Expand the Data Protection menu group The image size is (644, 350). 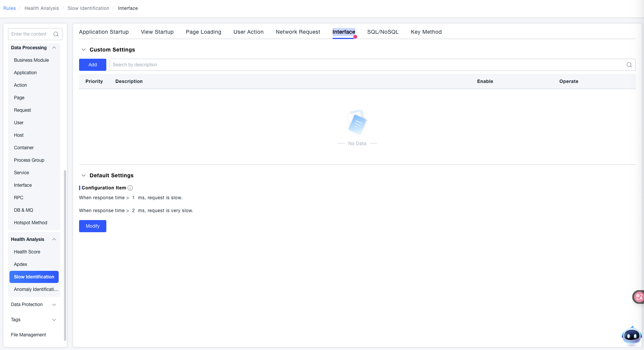(54, 305)
